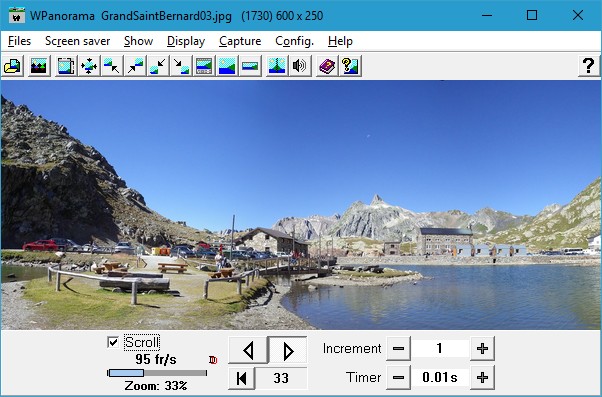Decrease Timer with minus button
The image size is (602, 397).
(398, 377)
